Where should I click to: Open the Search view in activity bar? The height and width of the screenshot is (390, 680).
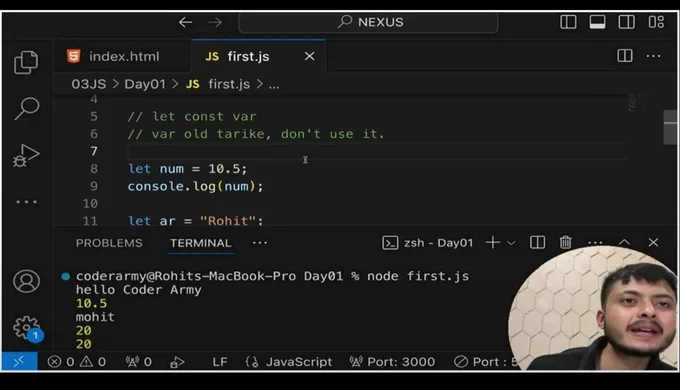(x=26, y=108)
